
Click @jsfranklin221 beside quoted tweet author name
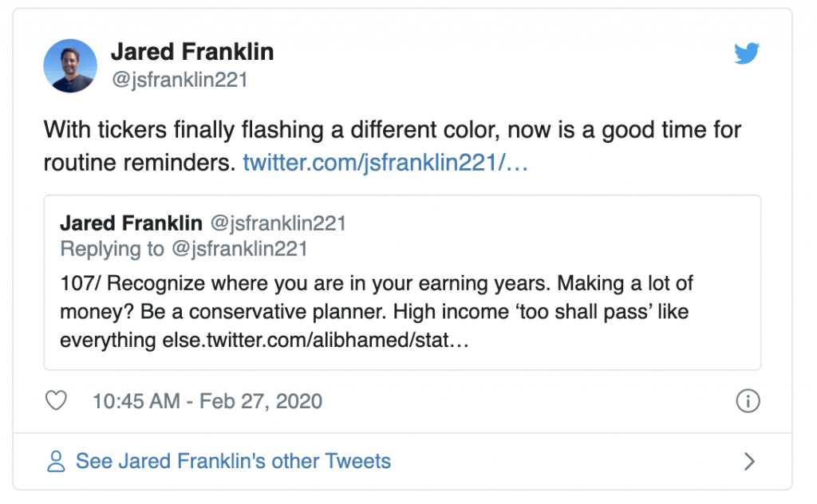click(278, 222)
